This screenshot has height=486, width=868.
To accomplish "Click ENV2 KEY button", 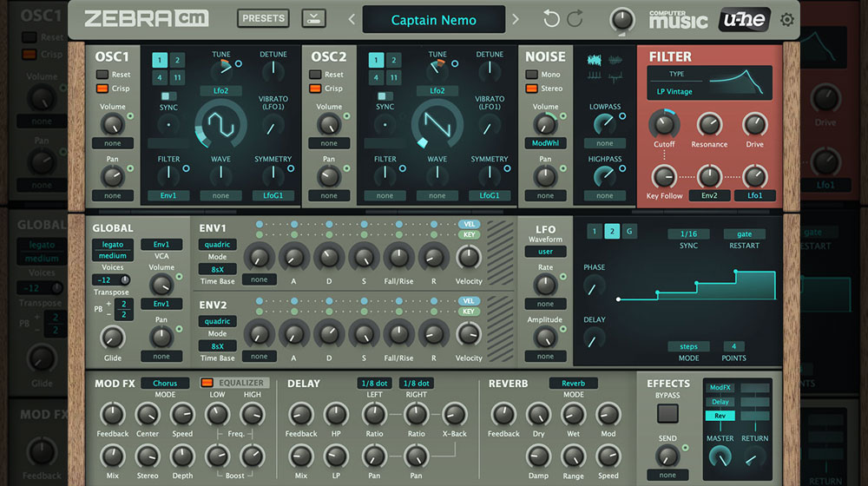I will [x=469, y=312].
